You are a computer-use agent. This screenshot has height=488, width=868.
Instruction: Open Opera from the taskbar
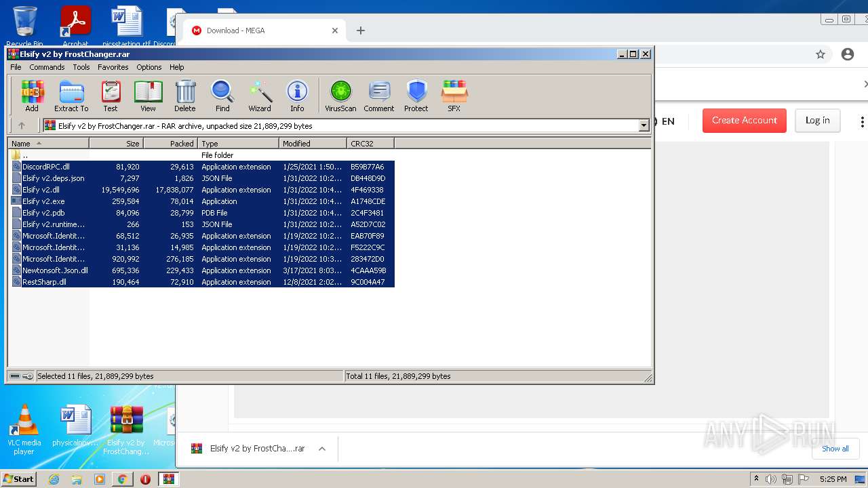pos(145,479)
